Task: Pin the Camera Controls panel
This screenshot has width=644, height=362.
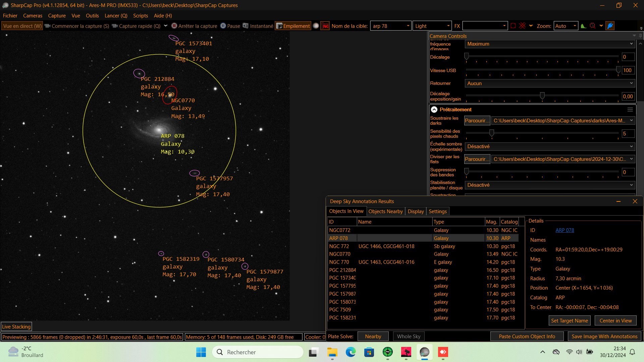Action: 640,36
